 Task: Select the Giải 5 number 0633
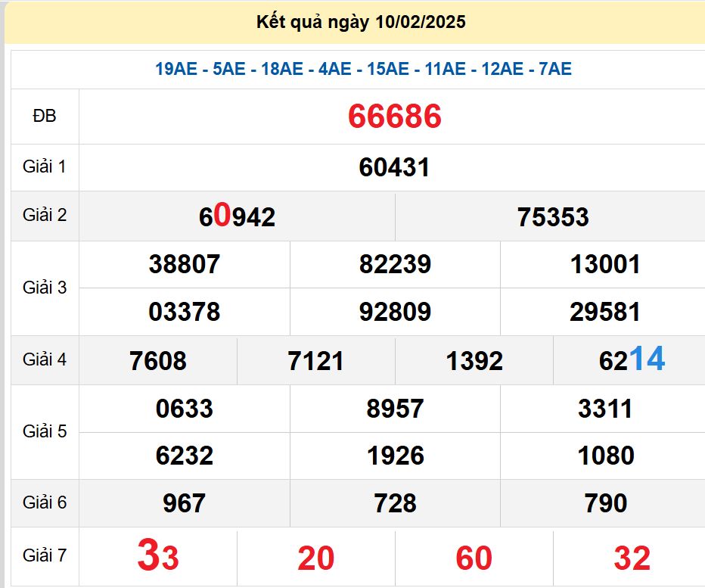coord(185,409)
